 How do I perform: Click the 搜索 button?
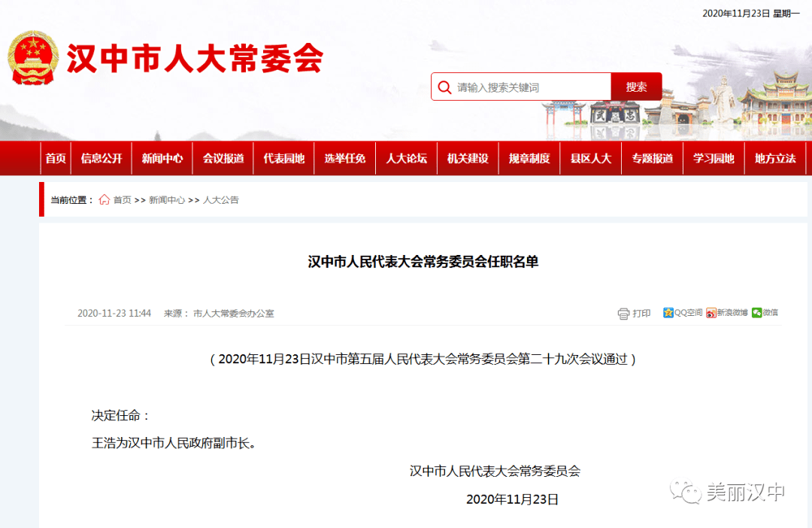[637, 86]
